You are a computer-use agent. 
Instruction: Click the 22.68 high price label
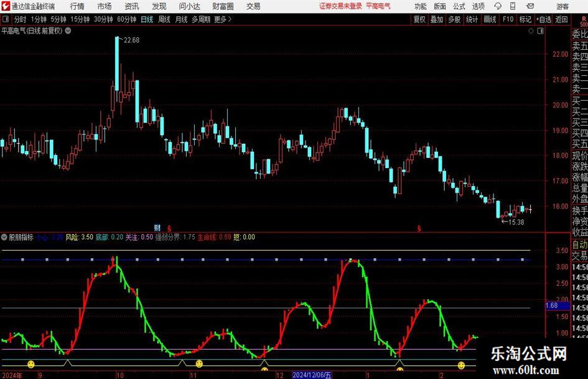pyautogui.click(x=132, y=40)
